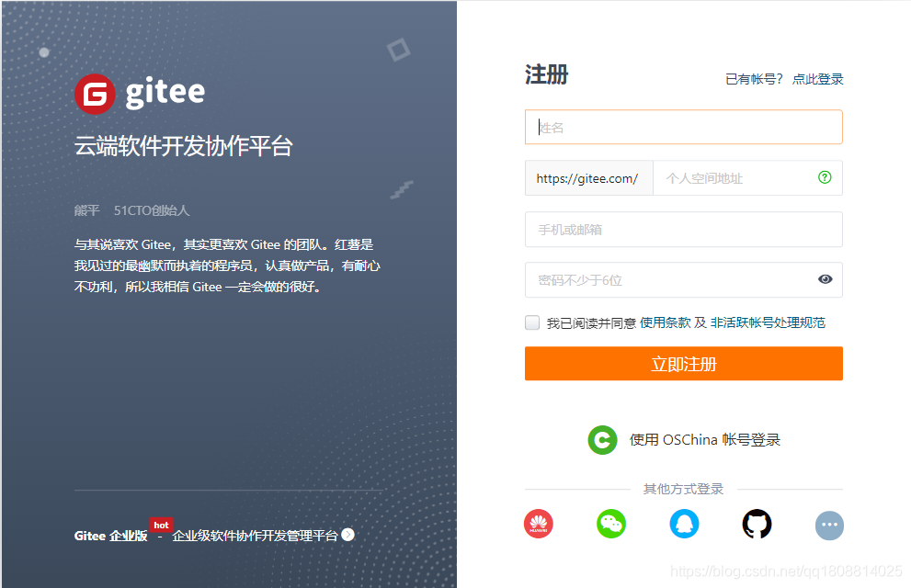Expand more login methods ellipsis icon

[x=830, y=526]
